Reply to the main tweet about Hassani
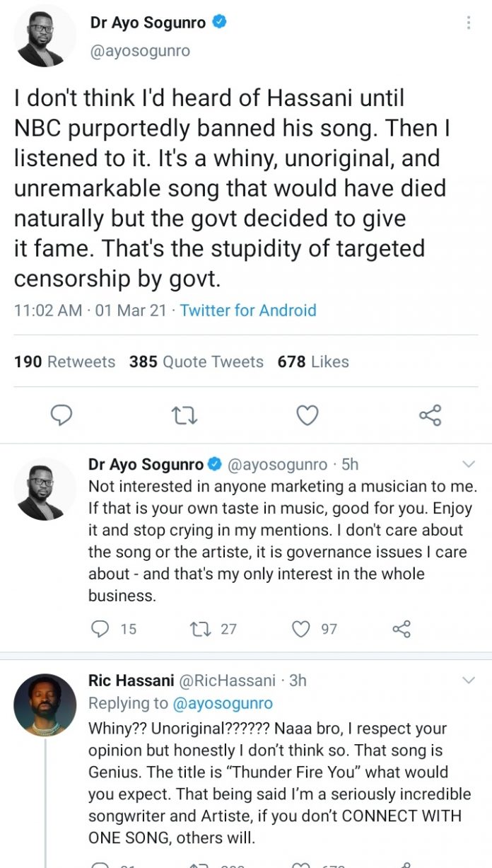 coord(62,415)
